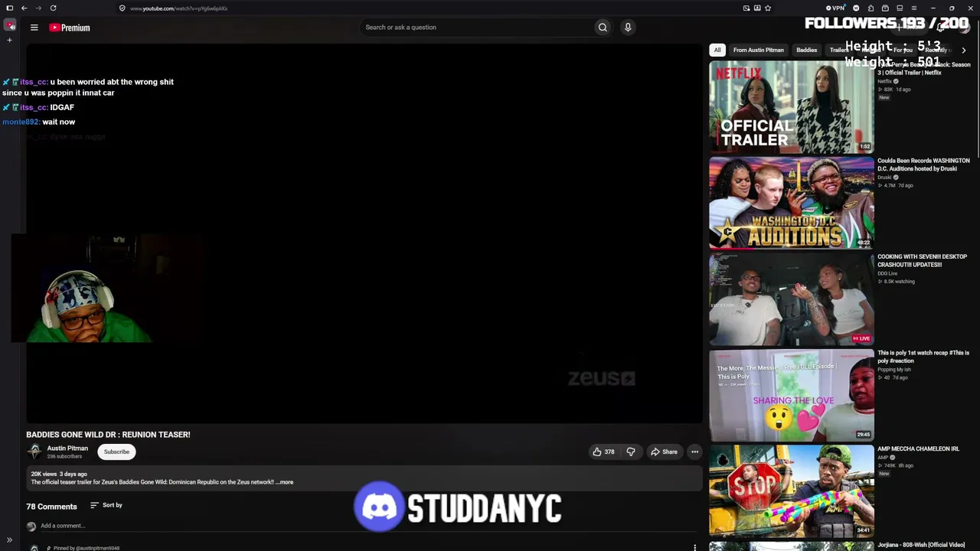
Task: Like the video with thumbs up
Action: coord(603,452)
